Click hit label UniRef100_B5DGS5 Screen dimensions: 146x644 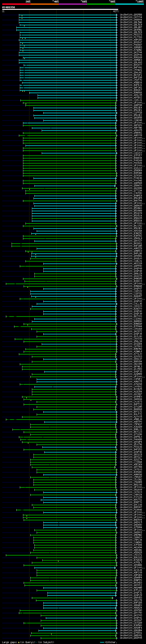(x=131, y=218)
